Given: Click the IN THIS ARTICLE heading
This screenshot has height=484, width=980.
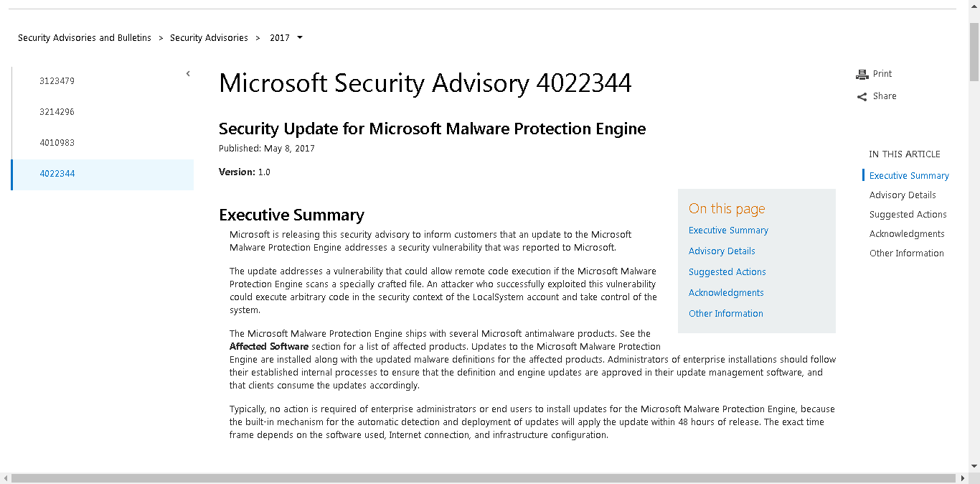Looking at the screenshot, I should (x=905, y=154).
